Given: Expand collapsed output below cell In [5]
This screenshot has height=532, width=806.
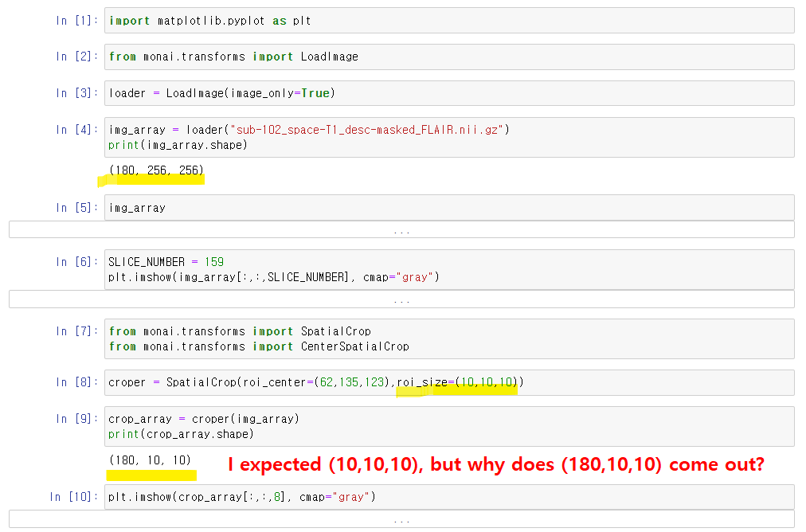Looking at the screenshot, I should click(x=401, y=229).
